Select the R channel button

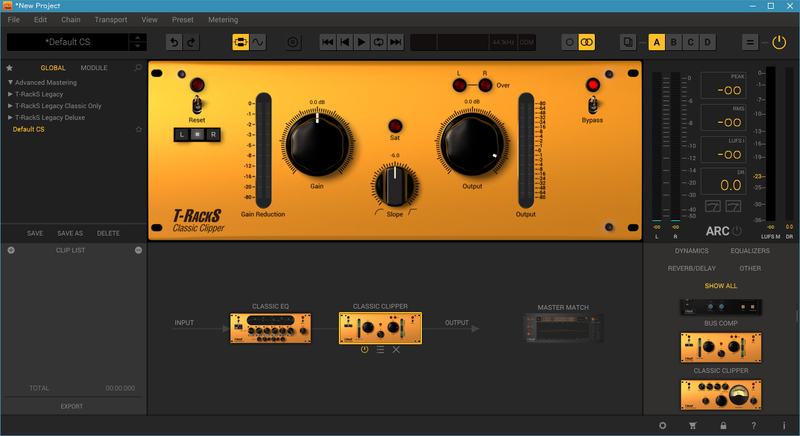click(213, 135)
